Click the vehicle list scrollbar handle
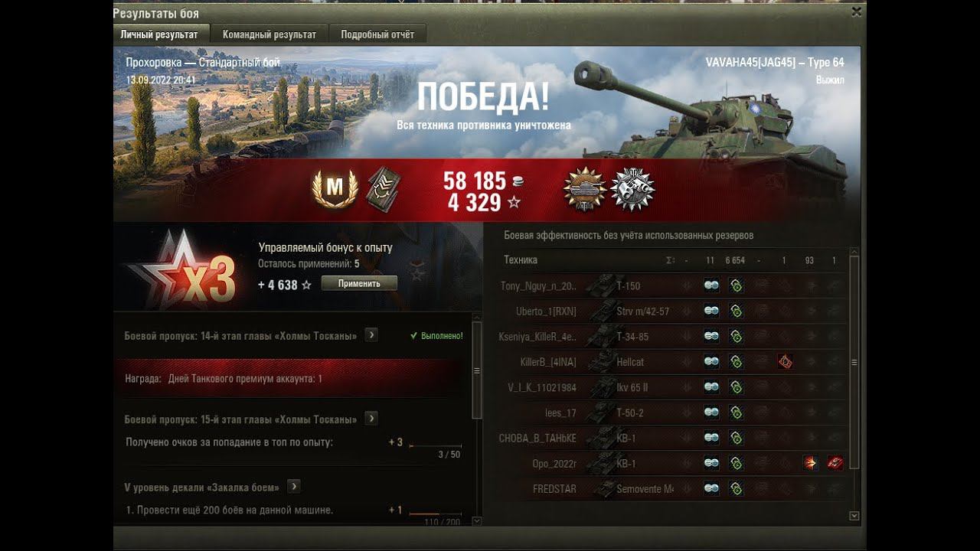Screen dimensions: 980x551 854,362
